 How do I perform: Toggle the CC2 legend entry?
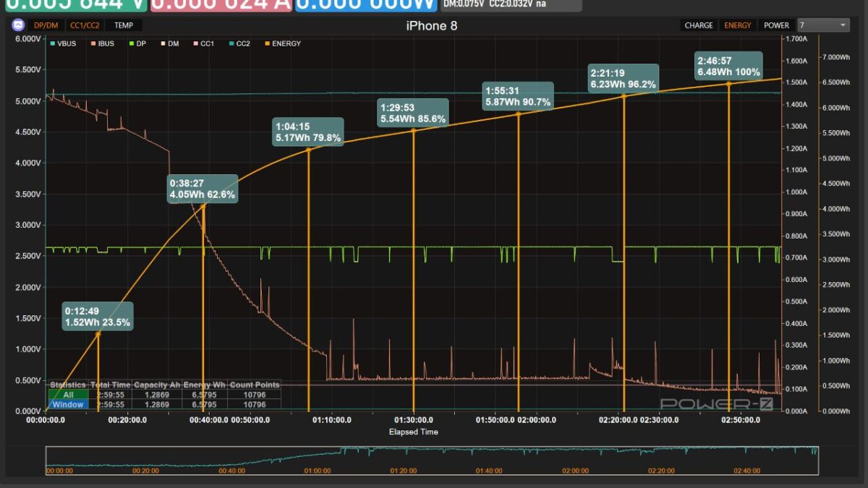pos(239,43)
